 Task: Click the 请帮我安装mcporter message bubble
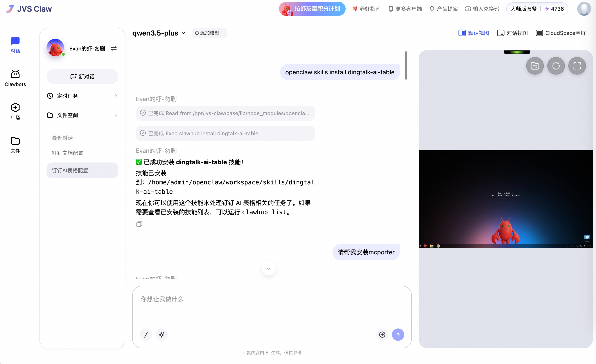[366, 252]
